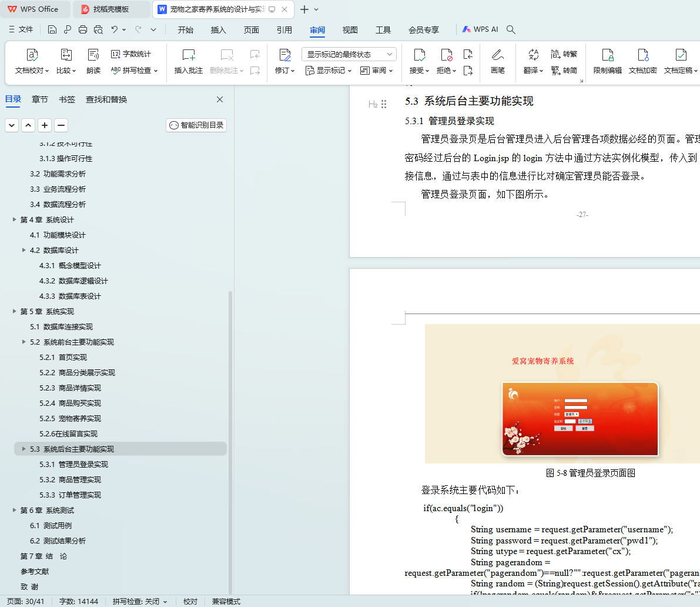Screen dimensions: 700x607
Task: Add a new tab with plus button
Action: [x=304, y=9]
